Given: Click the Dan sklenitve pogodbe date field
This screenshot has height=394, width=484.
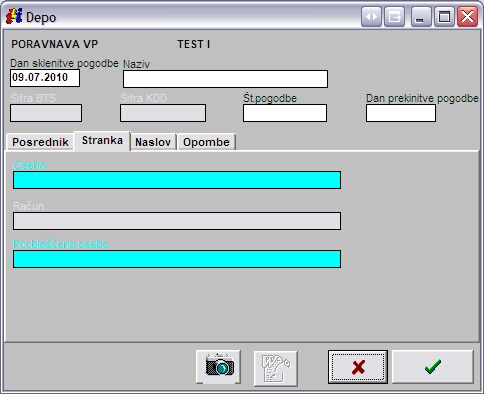Looking at the screenshot, I should (45, 78).
